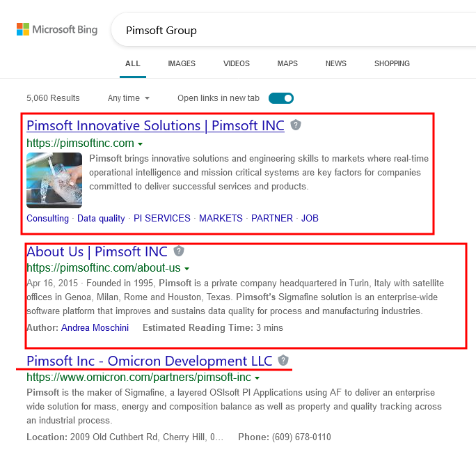Screen dimensions: 476x459
Task: Click the JOB sitelink
Action: (x=310, y=218)
